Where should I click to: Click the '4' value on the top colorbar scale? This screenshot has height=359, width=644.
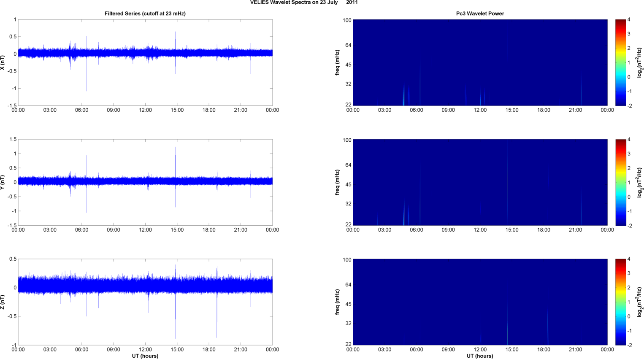(x=629, y=19)
